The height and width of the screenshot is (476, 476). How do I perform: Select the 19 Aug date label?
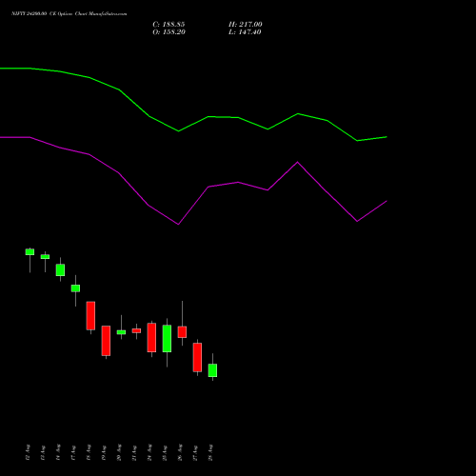pyautogui.click(x=104, y=452)
